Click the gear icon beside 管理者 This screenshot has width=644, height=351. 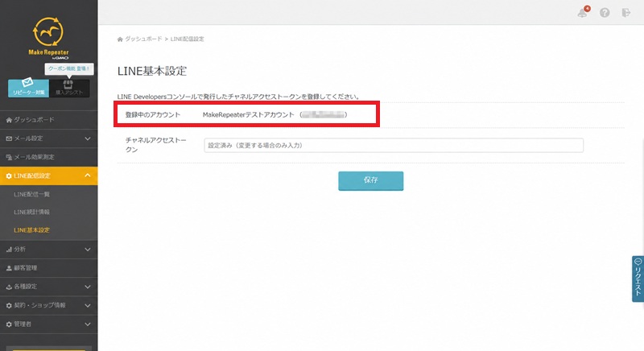(x=9, y=324)
